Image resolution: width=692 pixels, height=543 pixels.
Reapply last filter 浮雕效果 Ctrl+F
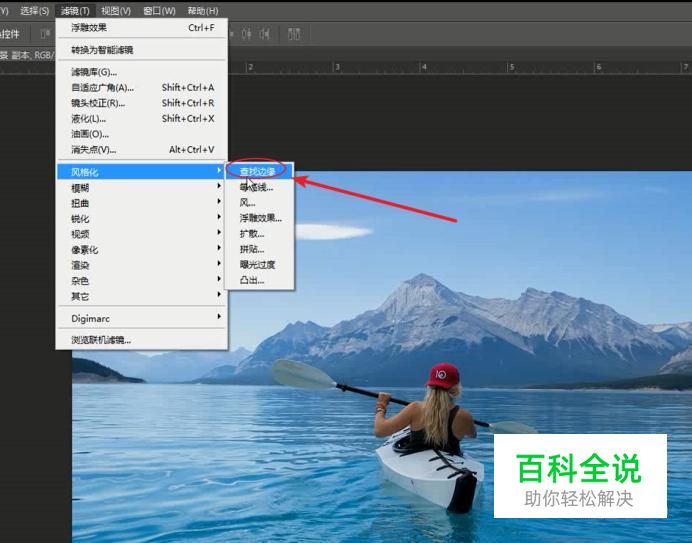pos(142,27)
